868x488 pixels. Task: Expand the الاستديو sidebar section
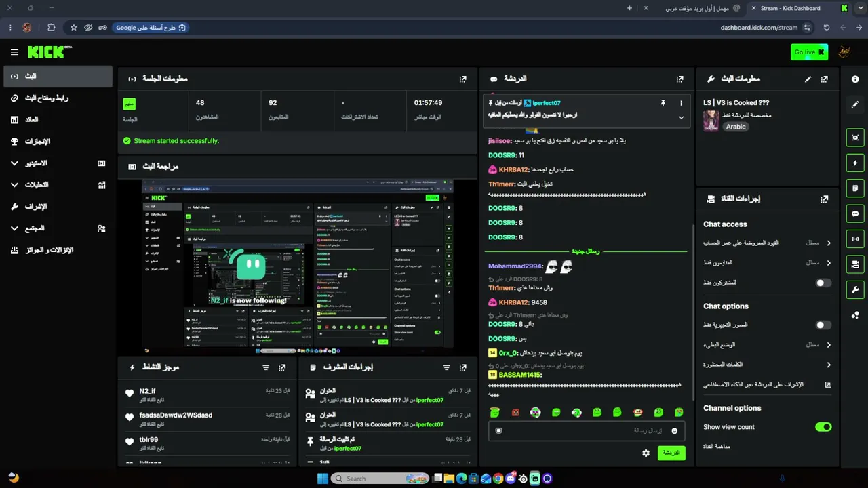pyautogui.click(x=58, y=163)
